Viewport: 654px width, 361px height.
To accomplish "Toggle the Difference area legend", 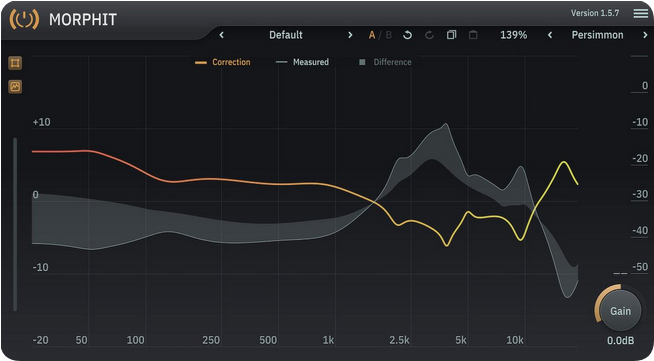I will [x=385, y=62].
